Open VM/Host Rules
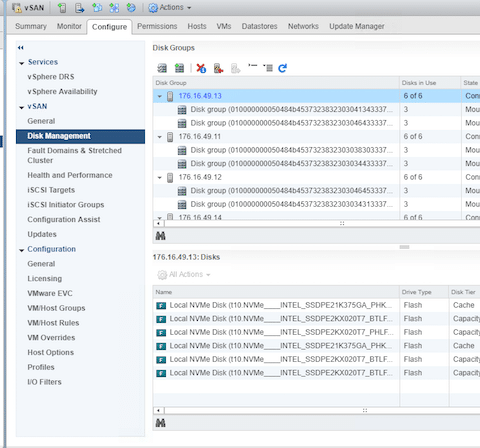The height and width of the screenshot is (448, 480). tap(53, 323)
